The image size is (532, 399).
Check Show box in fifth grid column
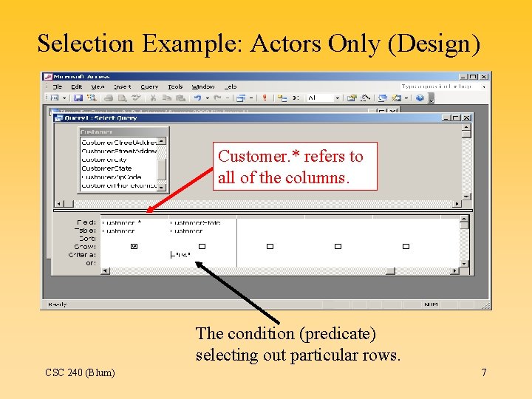coord(406,246)
